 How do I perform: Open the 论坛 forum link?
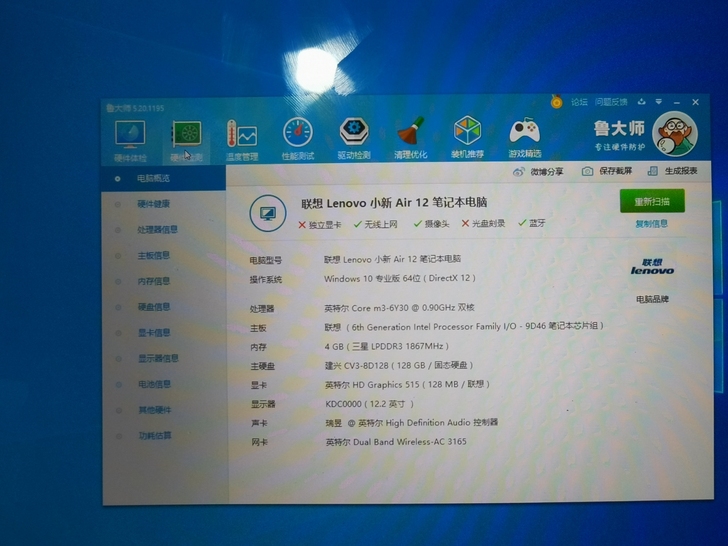tap(579, 102)
